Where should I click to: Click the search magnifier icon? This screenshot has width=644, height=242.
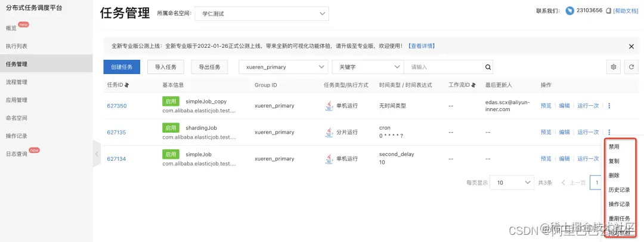point(488,67)
